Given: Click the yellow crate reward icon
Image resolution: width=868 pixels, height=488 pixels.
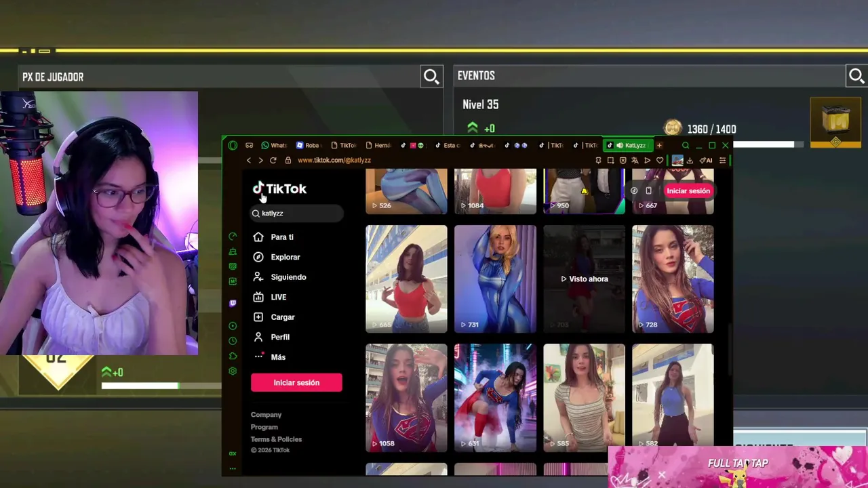Looking at the screenshot, I should click(x=835, y=122).
